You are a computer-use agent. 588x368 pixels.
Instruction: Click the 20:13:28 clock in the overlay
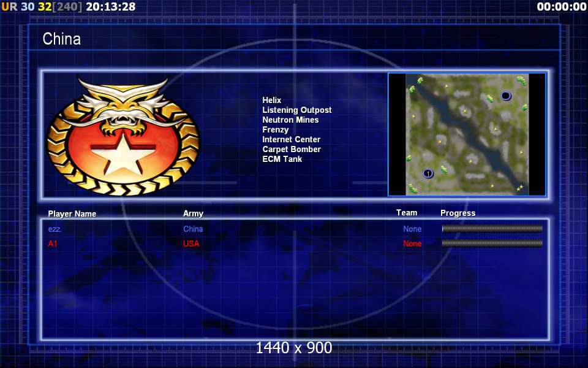111,7
